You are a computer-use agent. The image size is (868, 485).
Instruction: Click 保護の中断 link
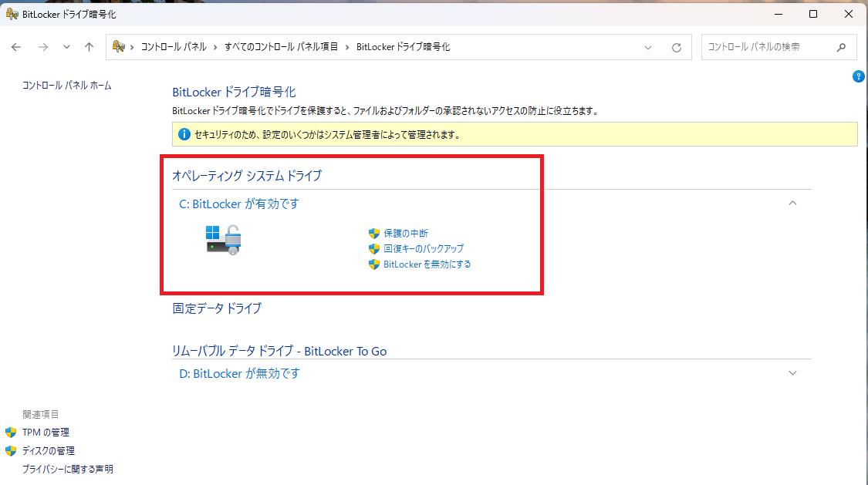point(406,234)
